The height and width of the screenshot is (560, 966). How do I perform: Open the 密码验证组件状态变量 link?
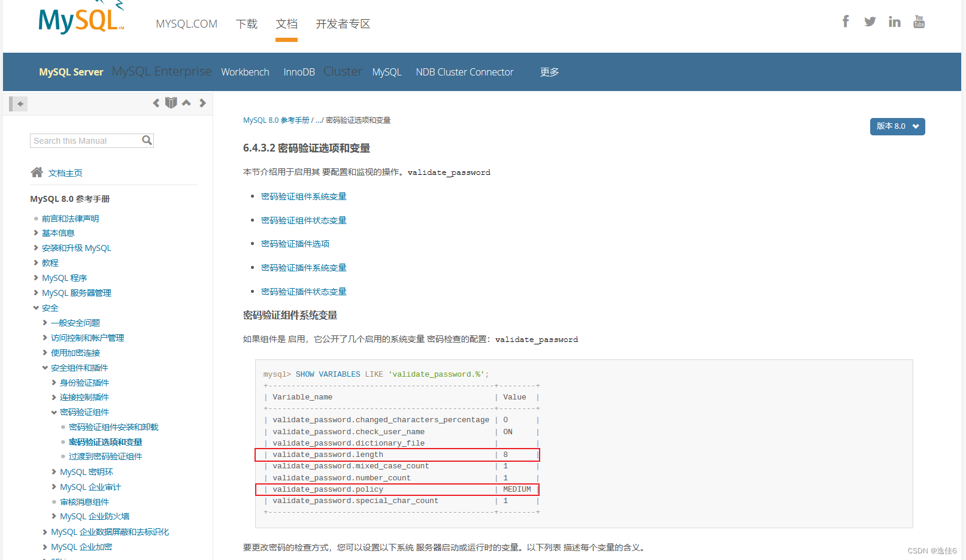coord(304,220)
